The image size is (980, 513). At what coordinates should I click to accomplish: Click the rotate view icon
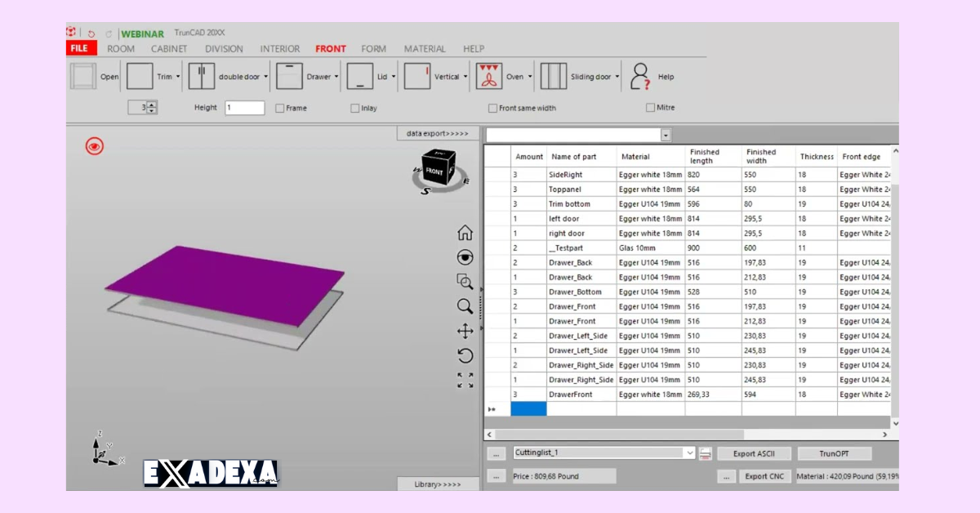pyautogui.click(x=465, y=355)
